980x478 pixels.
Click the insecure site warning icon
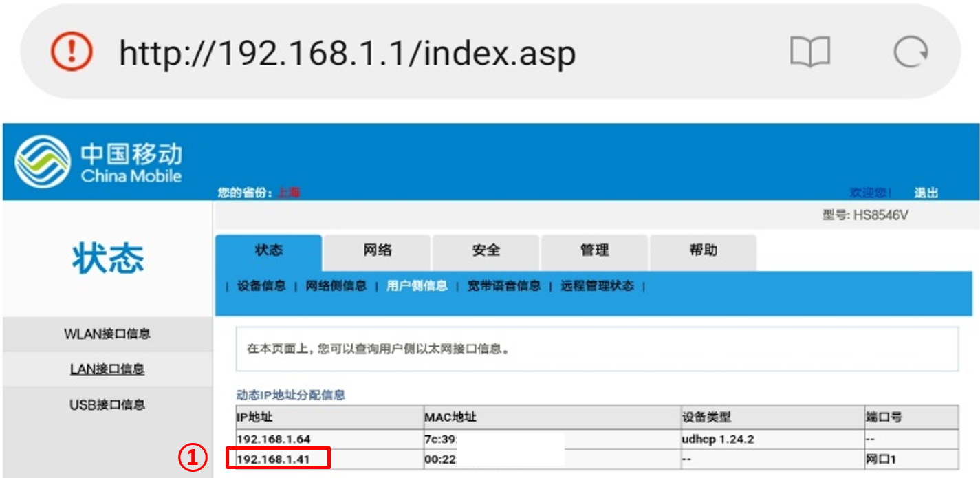pyautogui.click(x=71, y=53)
